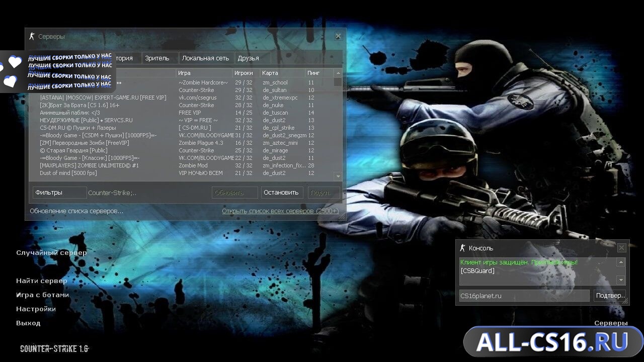
Task: Sort servers by Игроки column header
Action: pos(247,73)
